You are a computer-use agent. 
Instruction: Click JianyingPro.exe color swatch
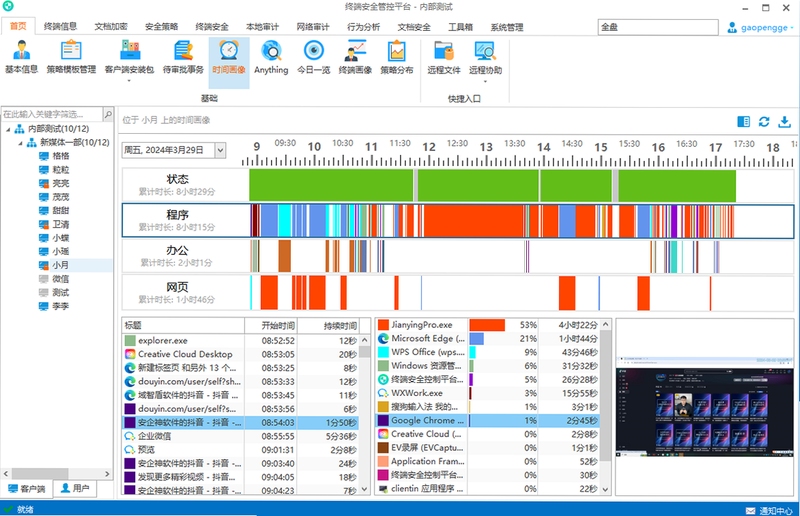click(x=383, y=325)
